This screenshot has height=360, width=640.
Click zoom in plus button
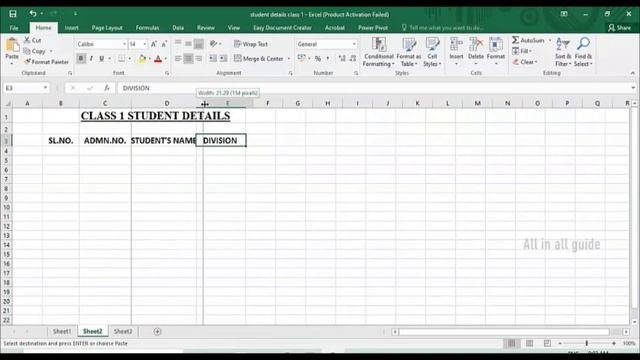pos(614,344)
